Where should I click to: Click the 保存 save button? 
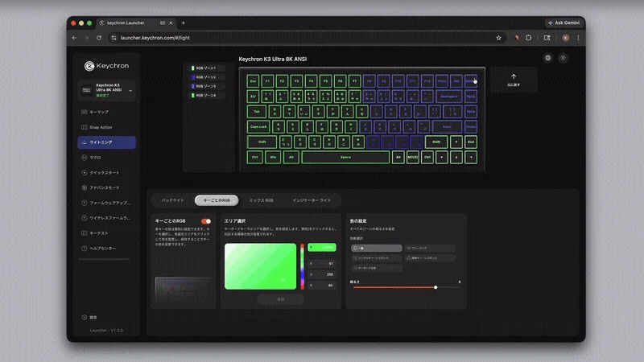(280, 299)
